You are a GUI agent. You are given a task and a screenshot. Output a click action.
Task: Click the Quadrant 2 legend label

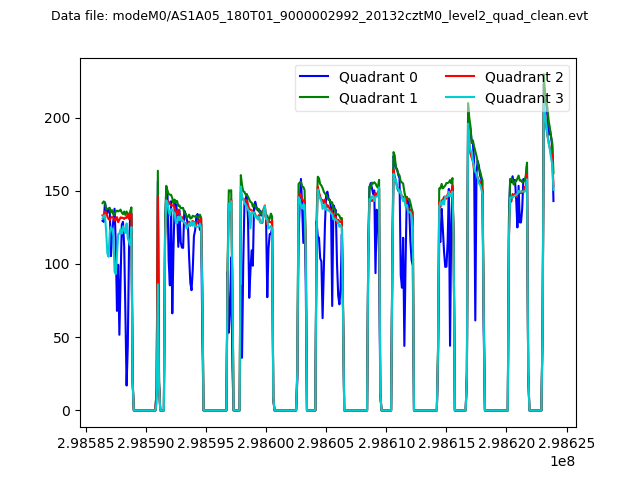click(524, 77)
